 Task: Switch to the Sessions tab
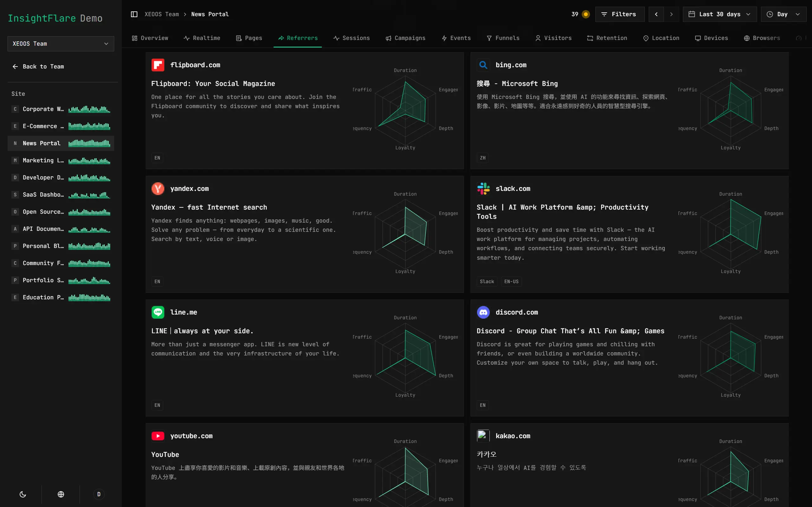click(351, 38)
